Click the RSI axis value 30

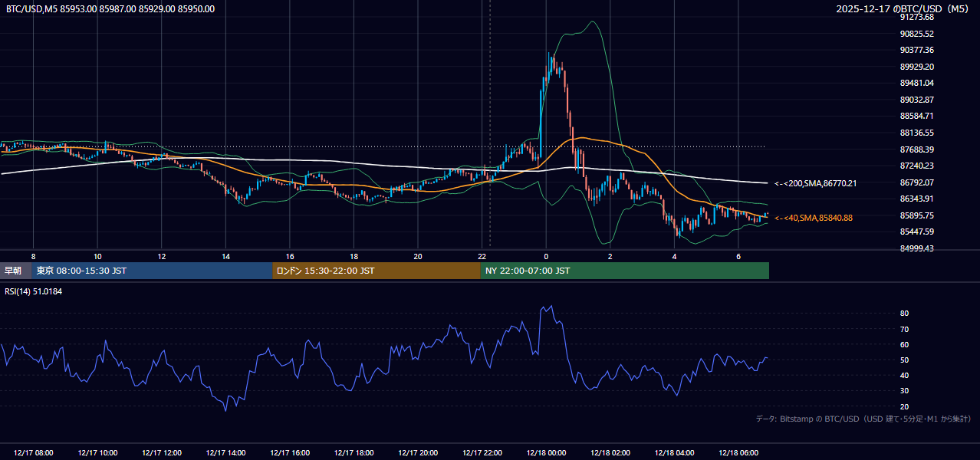click(904, 391)
